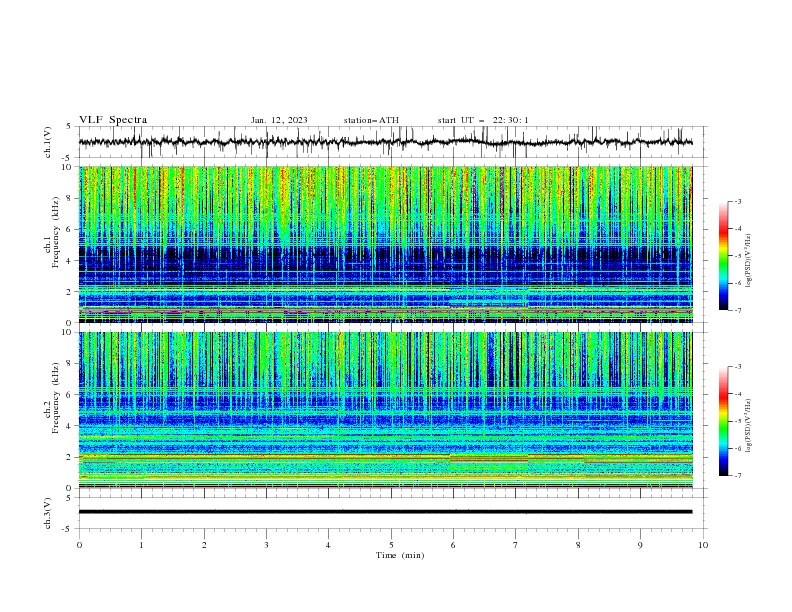Viewport: 792px width, 612px height.
Task: Click time axis tick label "8"
Action: coord(578,545)
